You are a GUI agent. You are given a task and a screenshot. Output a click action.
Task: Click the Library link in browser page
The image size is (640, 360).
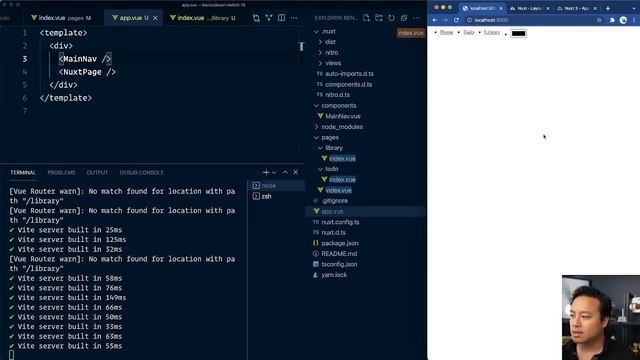[492, 32]
